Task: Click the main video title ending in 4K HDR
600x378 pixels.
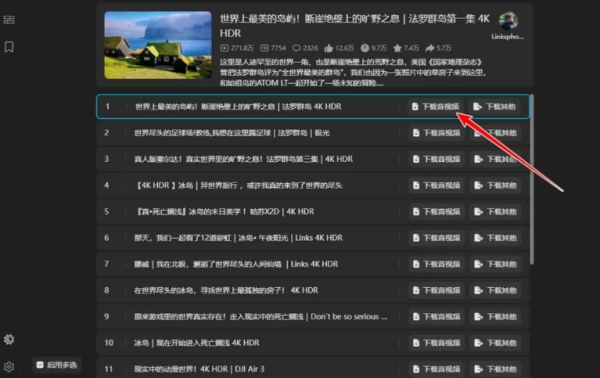Action: click(354, 26)
